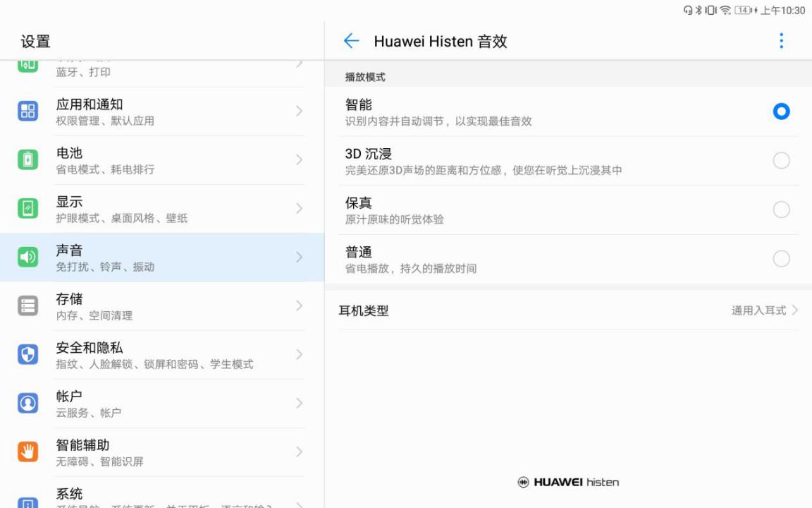Tap the 声音 settings entry title
Screen dimensions: 812x508
tap(69, 250)
